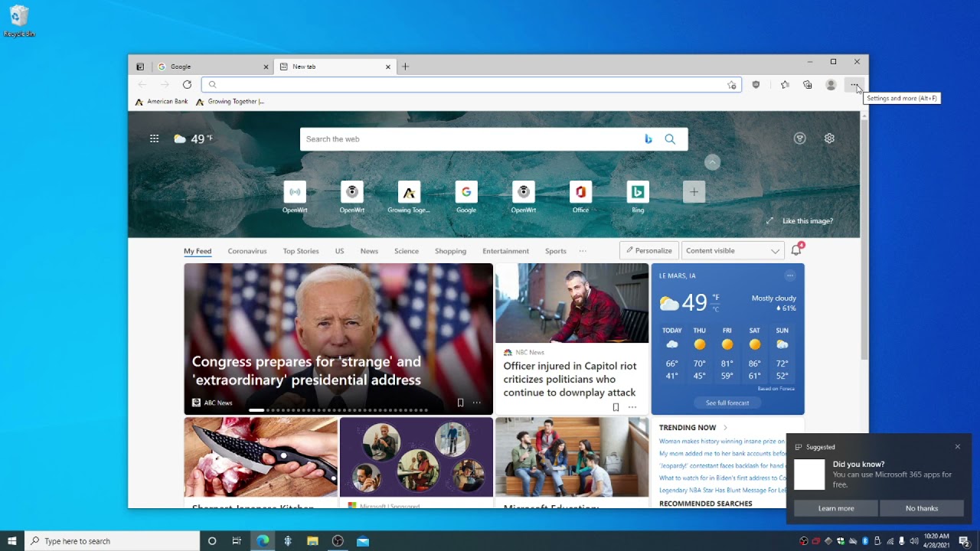Open more options on Capitol riot article
The image size is (980, 551).
pyautogui.click(x=632, y=407)
